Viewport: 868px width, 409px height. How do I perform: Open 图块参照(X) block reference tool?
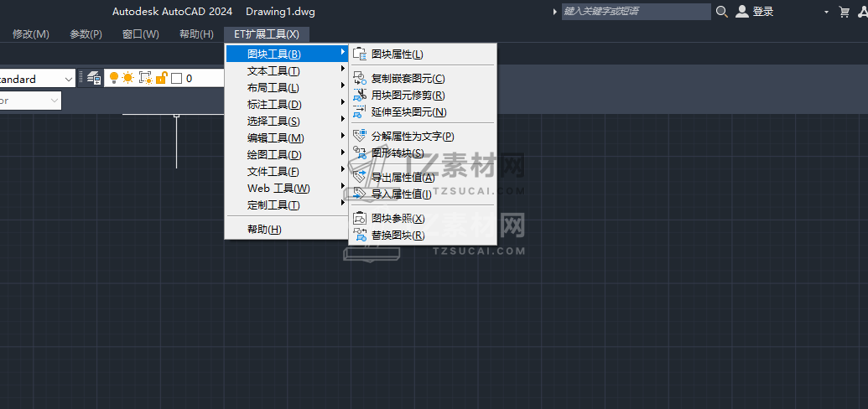pos(423,219)
